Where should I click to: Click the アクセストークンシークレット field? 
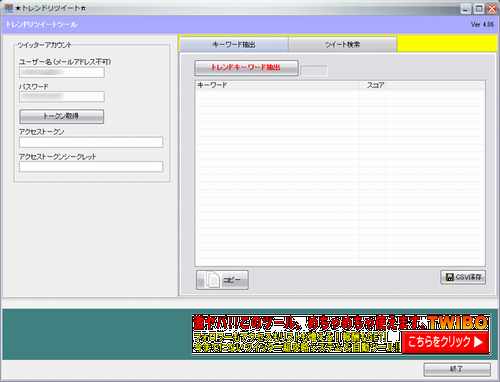pos(91,167)
